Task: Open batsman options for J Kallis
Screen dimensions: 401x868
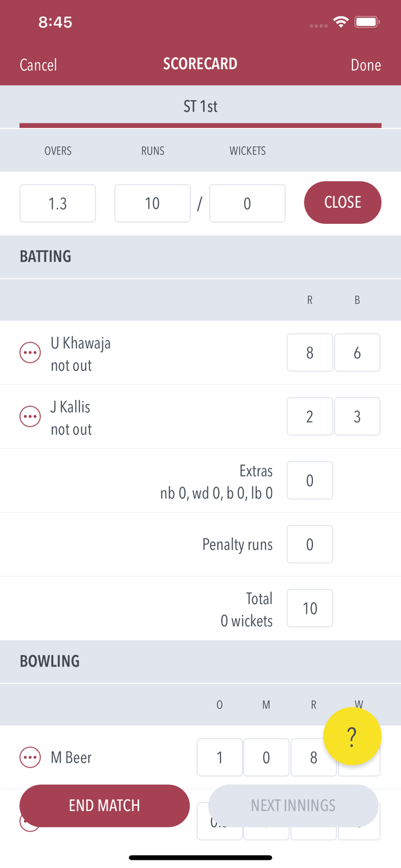Action: pyautogui.click(x=30, y=416)
